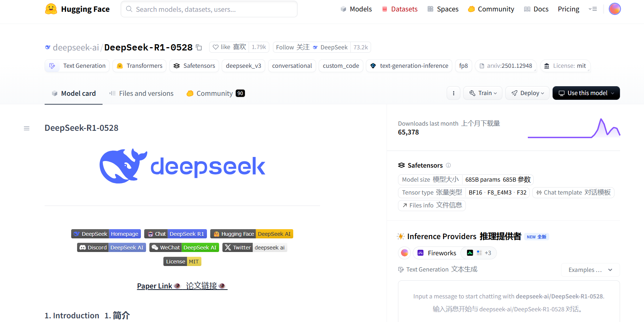Expand the Train dropdown
The width and height of the screenshot is (644, 322).
click(483, 93)
